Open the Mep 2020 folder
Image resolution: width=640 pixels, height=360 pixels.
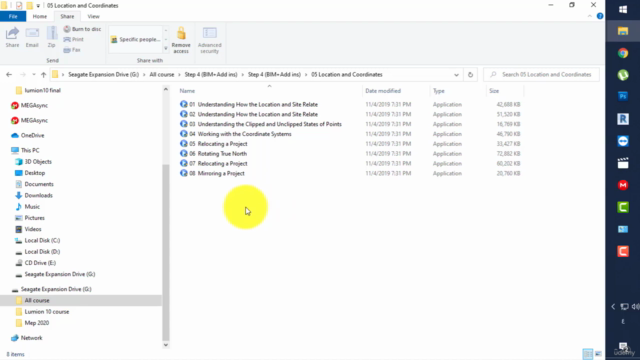(x=36, y=323)
